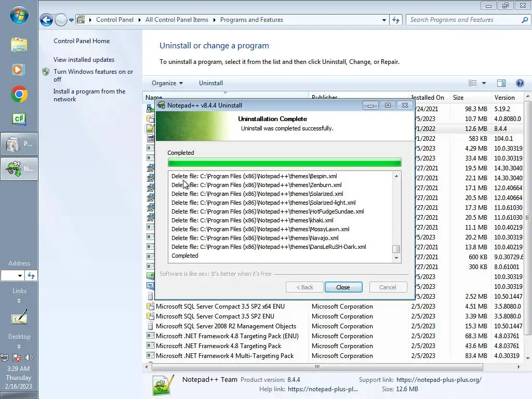Click the Notepad++ chameleon icon in dialog title
The height and width of the screenshot is (399, 532).
(x=161, y=105)
